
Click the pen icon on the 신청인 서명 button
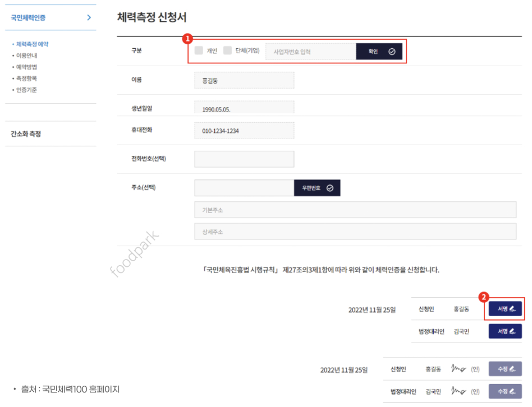click(512, 309)
